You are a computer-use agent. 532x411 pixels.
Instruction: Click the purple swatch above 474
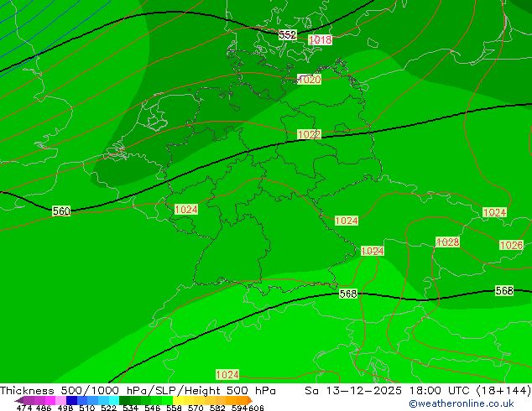[x=29, y=400]
